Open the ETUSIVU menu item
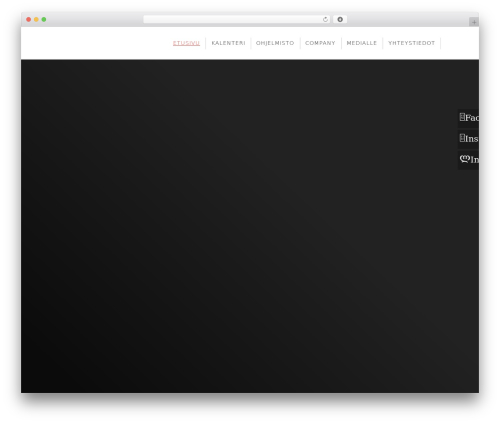 coord(186,43)
